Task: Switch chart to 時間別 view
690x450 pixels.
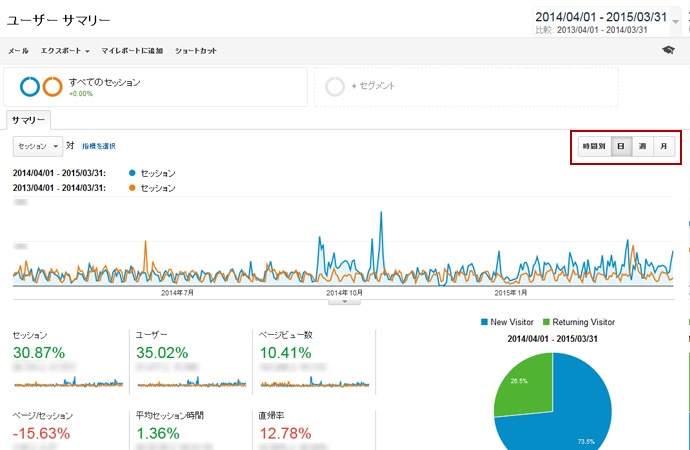Action: tap(594, 146)
